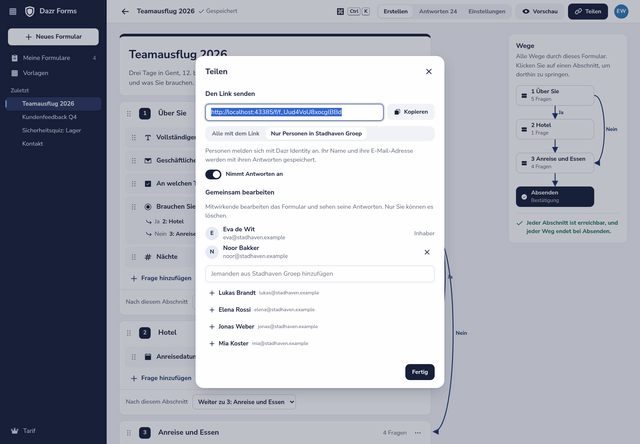Toggle 'Nimmt Antworten an' switch
Viewport: 640px width, 444px height.
tap(213, 174)
